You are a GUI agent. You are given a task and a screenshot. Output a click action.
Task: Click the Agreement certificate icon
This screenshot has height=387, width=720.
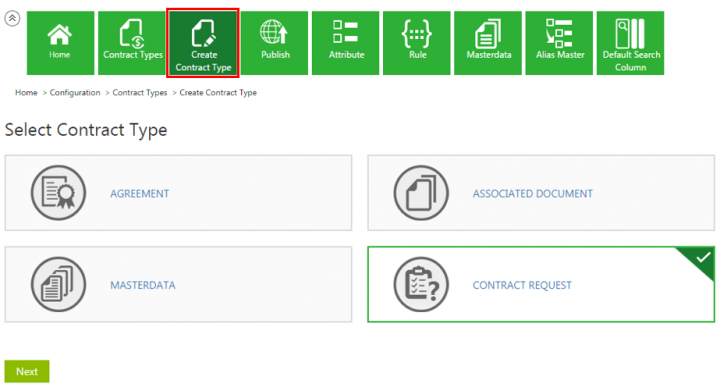pyautogui.click(x=58, y=193)
